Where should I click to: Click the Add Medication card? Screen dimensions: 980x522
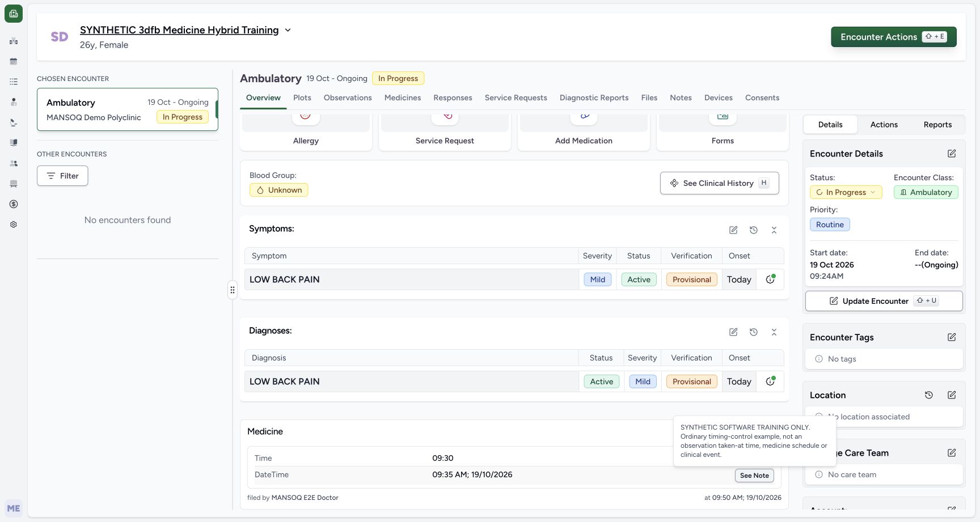pyautogui.click(x=584, y=133)
